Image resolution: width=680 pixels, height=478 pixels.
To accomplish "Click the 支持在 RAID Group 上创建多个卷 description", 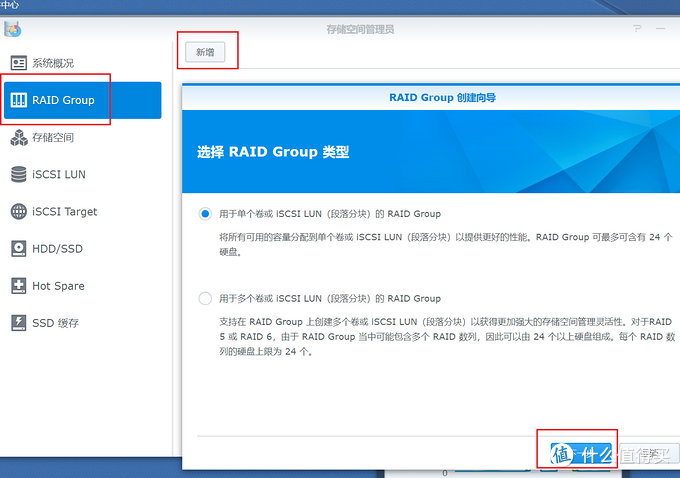I will pyautogui.click(x=447, y=337).
